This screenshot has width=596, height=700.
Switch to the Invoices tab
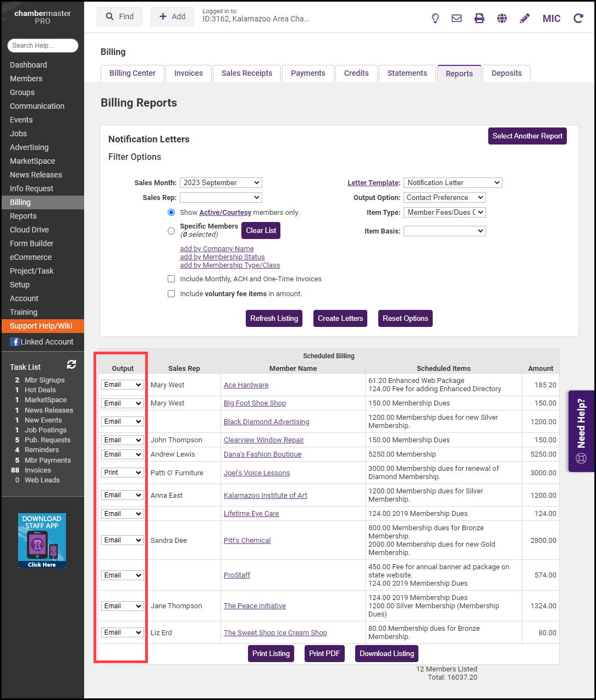click(189, 74)
